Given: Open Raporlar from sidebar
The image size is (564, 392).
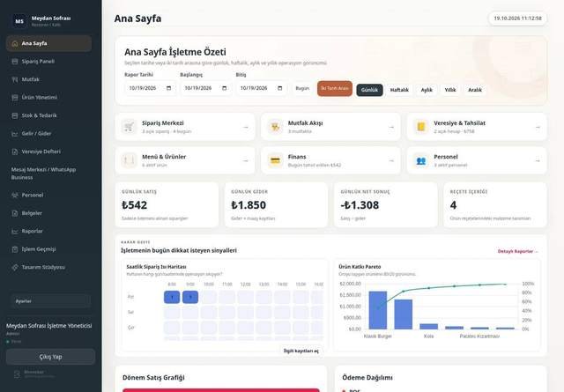Looking at the screenshot, I should [x=48, y=232].
